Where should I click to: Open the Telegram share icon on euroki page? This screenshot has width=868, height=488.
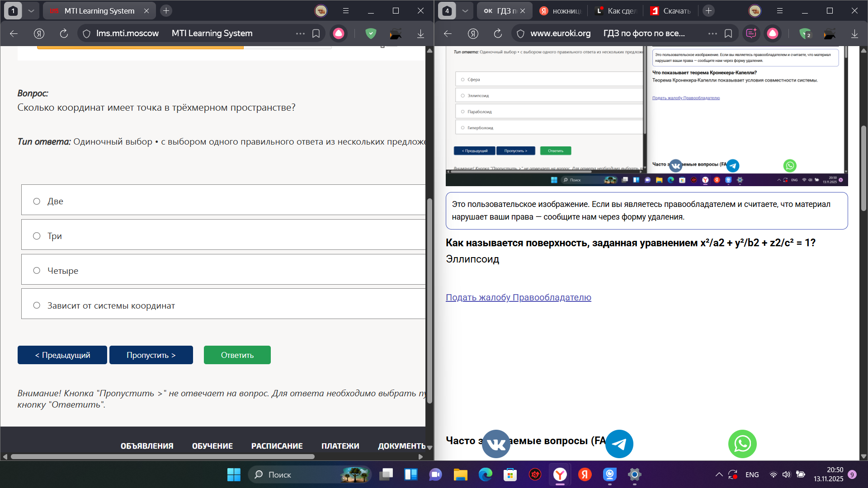click(619, 444)
